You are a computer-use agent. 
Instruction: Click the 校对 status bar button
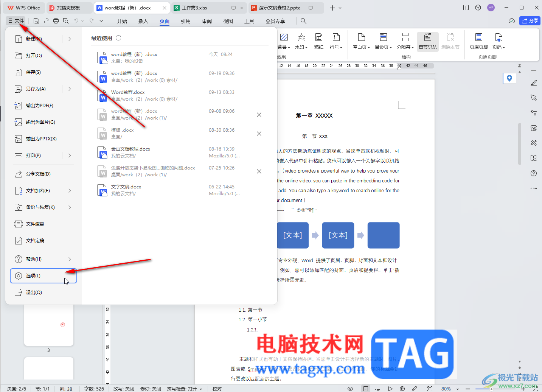[217, 389]
